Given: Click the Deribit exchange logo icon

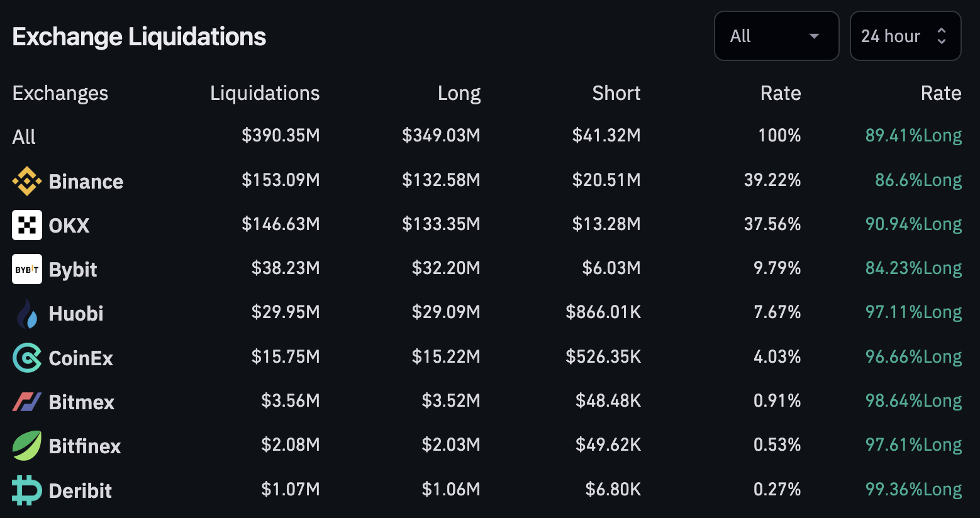Looking at the screenshot, I should (x=27, y=490).
